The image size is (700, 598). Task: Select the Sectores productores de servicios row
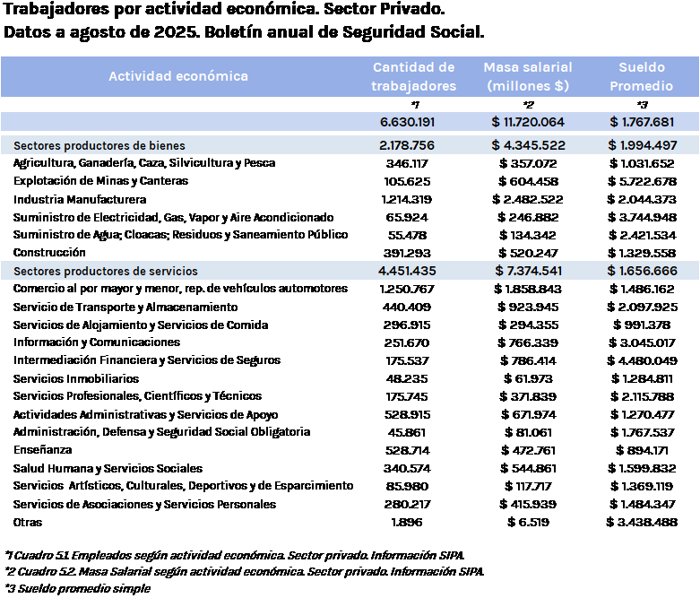(x=106, y=271)
